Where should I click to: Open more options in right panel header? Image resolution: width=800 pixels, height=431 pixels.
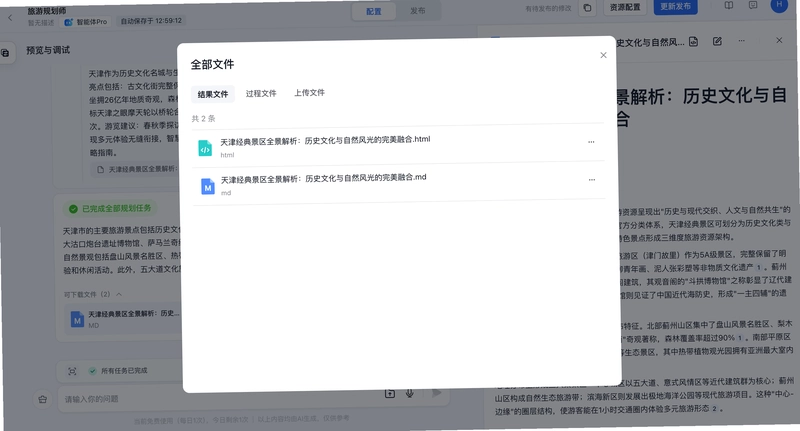741,41
